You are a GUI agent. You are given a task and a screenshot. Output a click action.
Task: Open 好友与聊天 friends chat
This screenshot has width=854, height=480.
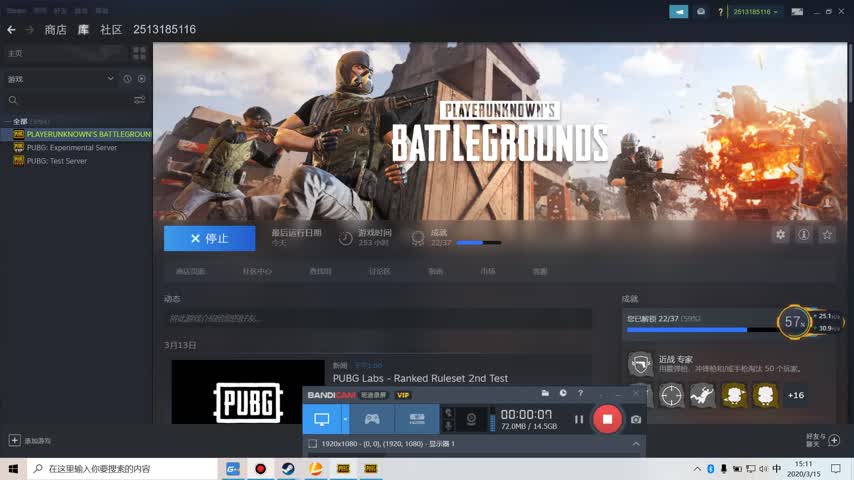(x=823, y=440)
